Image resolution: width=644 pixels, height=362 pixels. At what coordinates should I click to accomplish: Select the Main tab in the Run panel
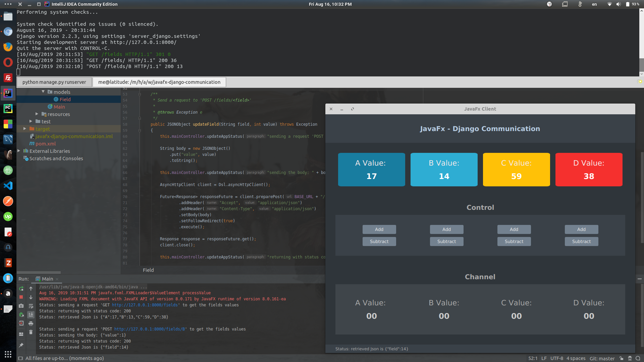click(x=47, y=279)
